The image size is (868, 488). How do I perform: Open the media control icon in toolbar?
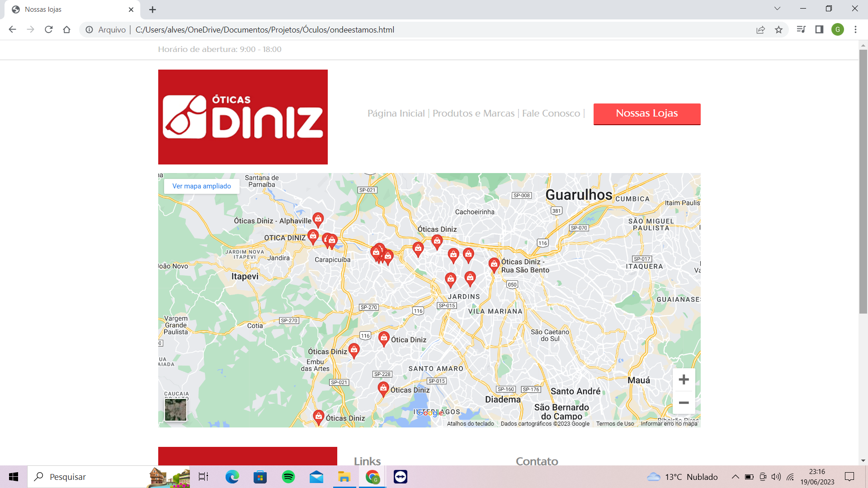click(801, 30)
